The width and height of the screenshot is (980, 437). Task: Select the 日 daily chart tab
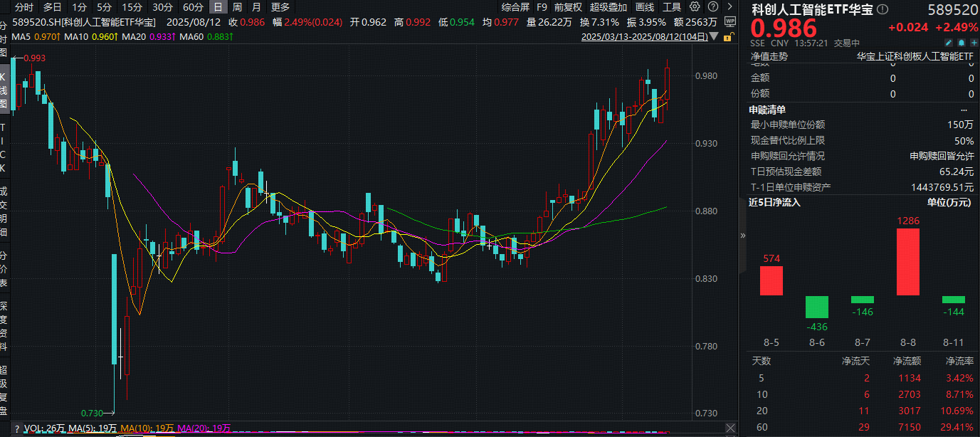pyautogui.click(x=218, y=7)
